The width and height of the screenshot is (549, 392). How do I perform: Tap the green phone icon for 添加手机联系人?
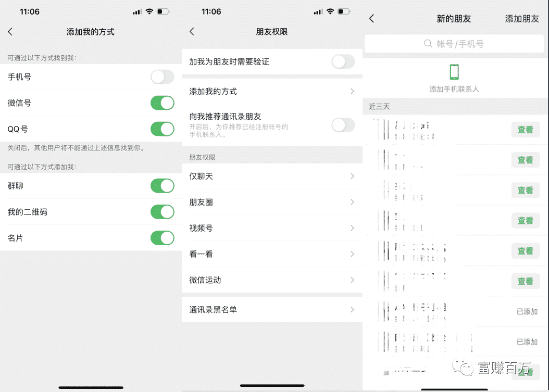(x=454, y=72)
